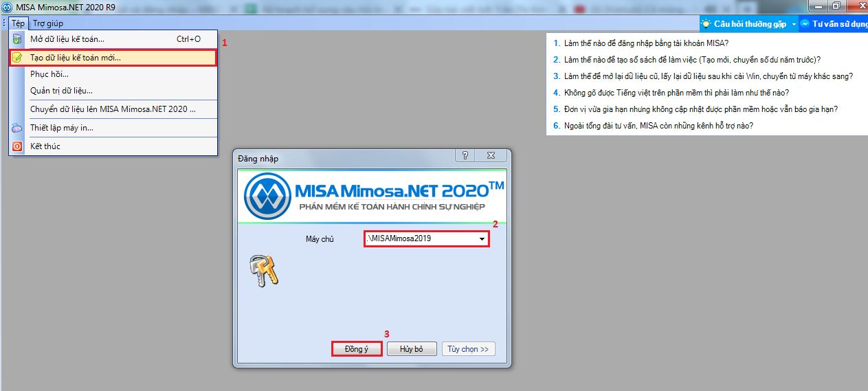
Task: Choose Chuyển dữ liệu lên MISA Mimosa.NET 2020
Action: 113,109
